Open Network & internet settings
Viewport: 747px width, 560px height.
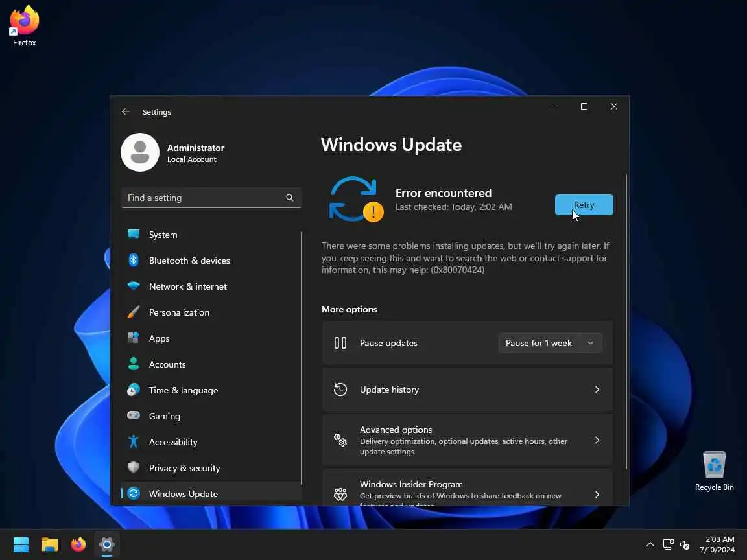pos(211,286)
